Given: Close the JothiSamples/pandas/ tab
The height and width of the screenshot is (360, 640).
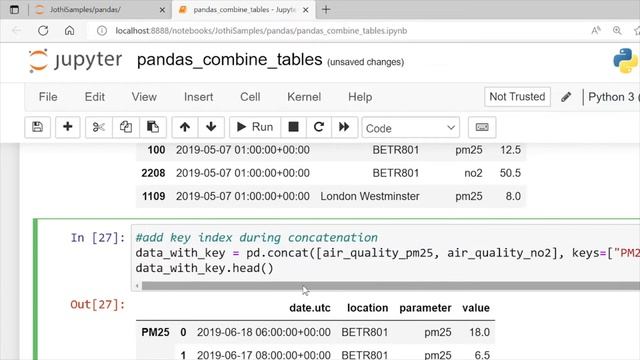Looking at the screenshot, I should pyautogui.click(x=162, y=10).
